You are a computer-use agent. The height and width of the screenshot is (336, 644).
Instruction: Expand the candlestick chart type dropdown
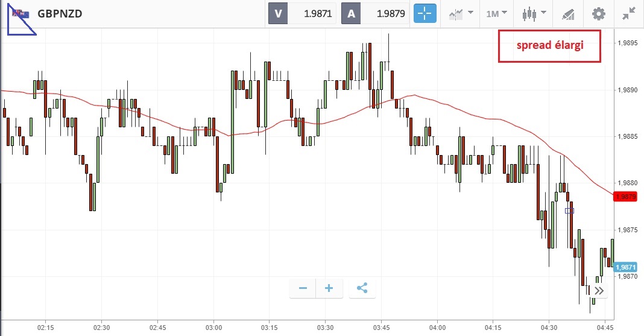535,13
